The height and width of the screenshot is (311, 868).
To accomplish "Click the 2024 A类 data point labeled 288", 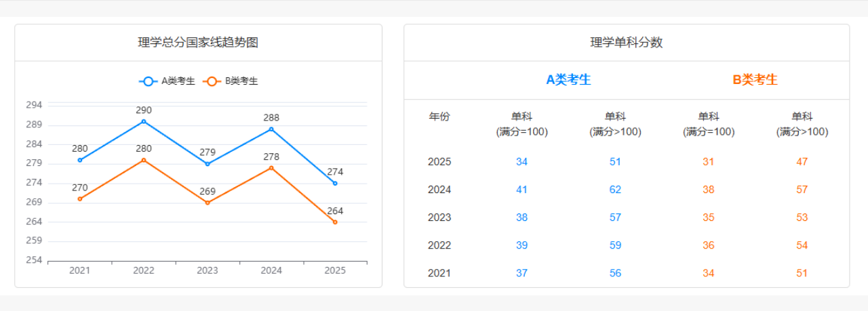I will [x=271, y=129].
